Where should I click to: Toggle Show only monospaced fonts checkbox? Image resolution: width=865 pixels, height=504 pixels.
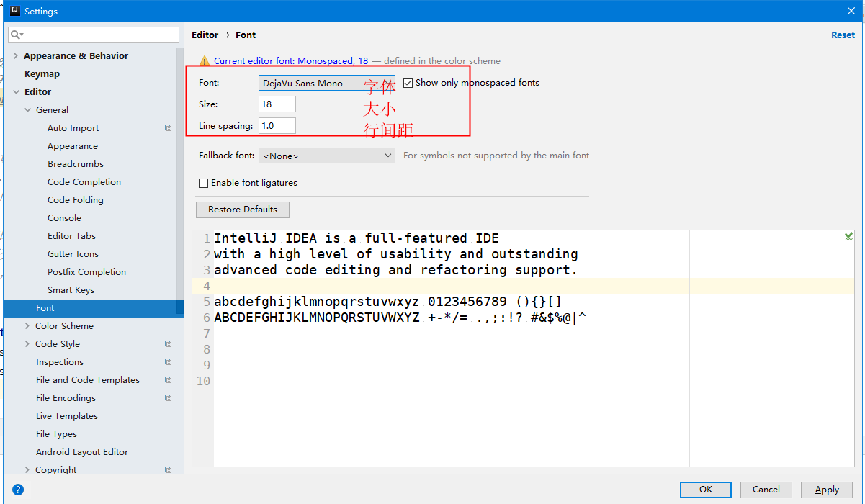[408, 83]
